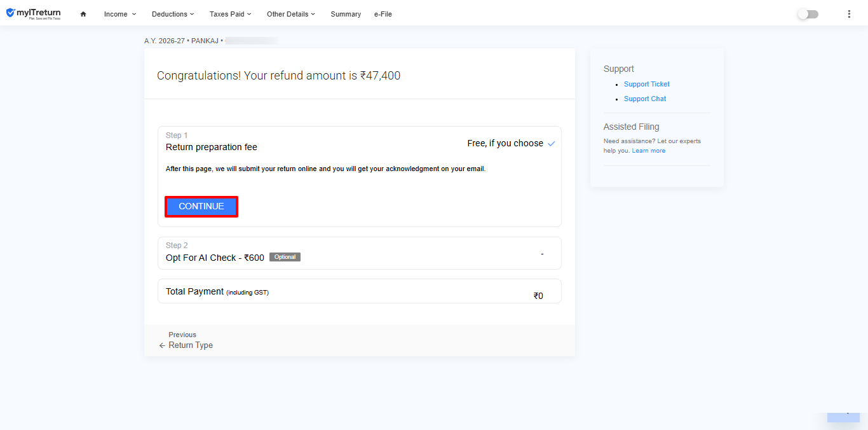The width and height of the screenshot is (868, 430).
Task: Open the e-File menu item
Action: click(x=383, y=14)
